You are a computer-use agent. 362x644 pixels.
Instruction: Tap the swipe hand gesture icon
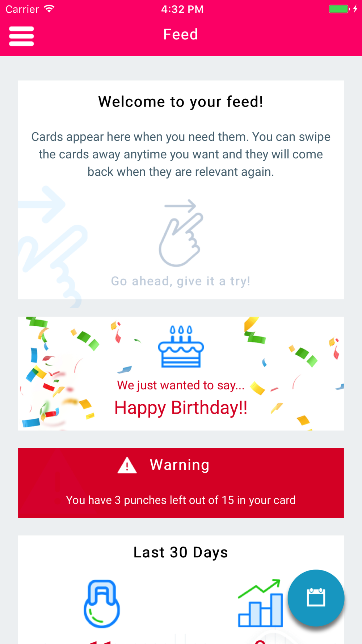pyautogui.click(x=181, y=233)
